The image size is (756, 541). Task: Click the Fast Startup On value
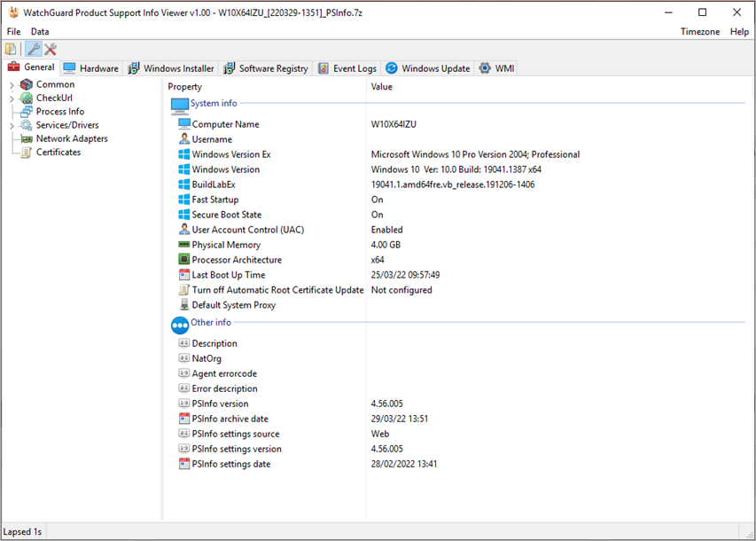(378, 199)
